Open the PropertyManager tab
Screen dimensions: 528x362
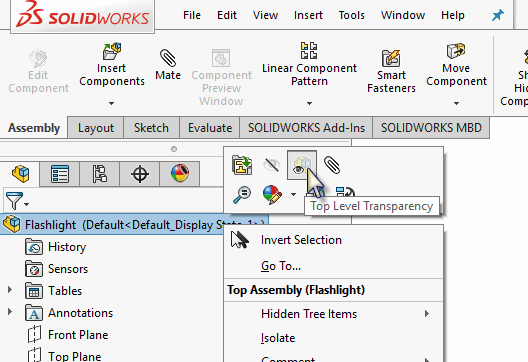[x=60, y=174]
